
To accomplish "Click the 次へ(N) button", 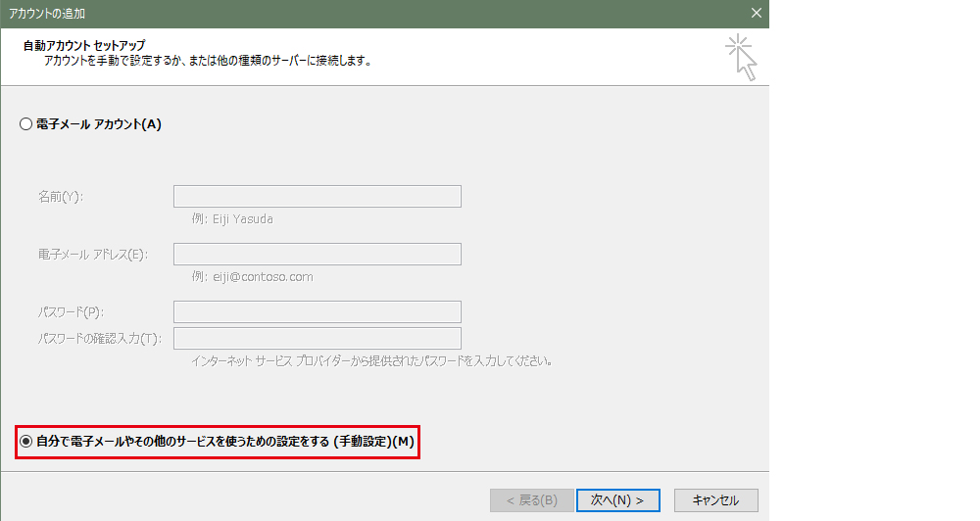I will tap(617, 500).
